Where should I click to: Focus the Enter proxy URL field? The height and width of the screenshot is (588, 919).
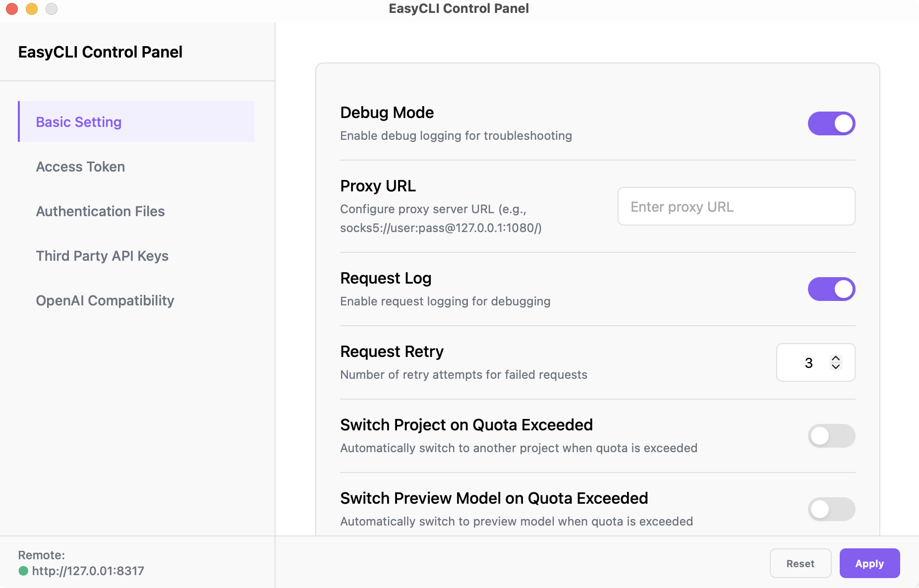[736, 206]
